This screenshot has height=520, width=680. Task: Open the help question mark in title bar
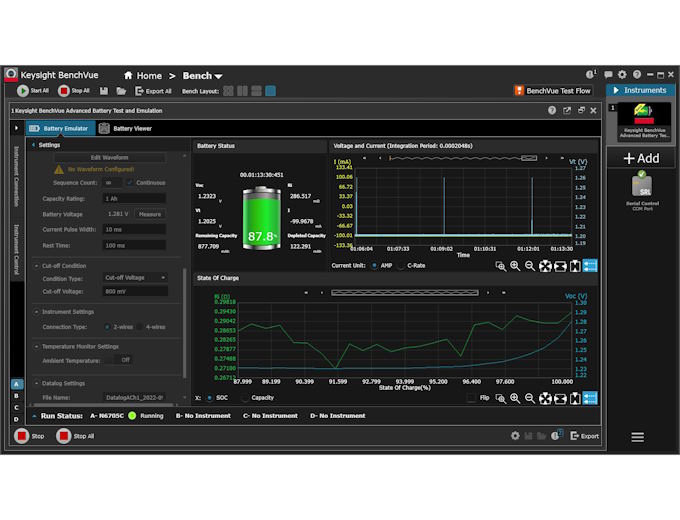click(637, 75)
